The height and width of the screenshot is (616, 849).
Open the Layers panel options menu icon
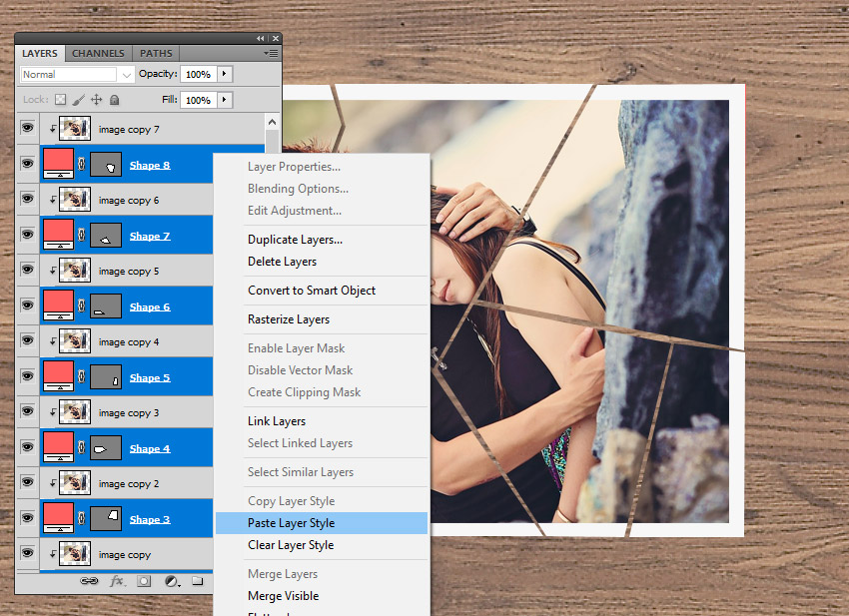271,53
